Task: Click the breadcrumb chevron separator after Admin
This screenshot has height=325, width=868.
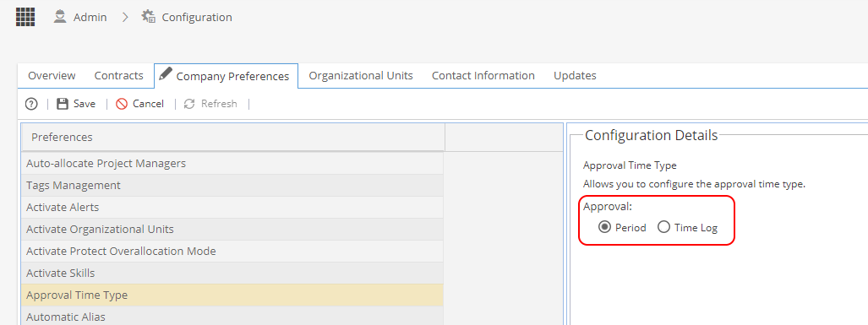Action: click(125, 17)
